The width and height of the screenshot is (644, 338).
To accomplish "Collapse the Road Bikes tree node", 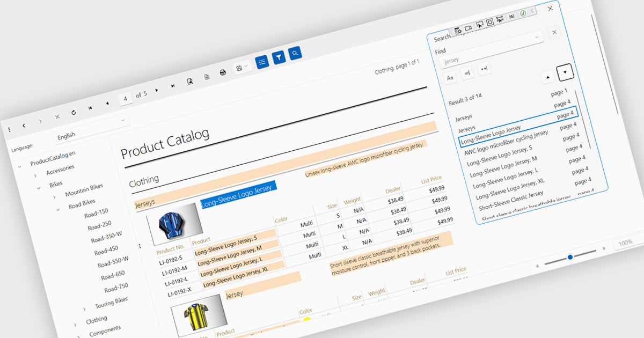I will pyautogui.click(x=58, y=210).
